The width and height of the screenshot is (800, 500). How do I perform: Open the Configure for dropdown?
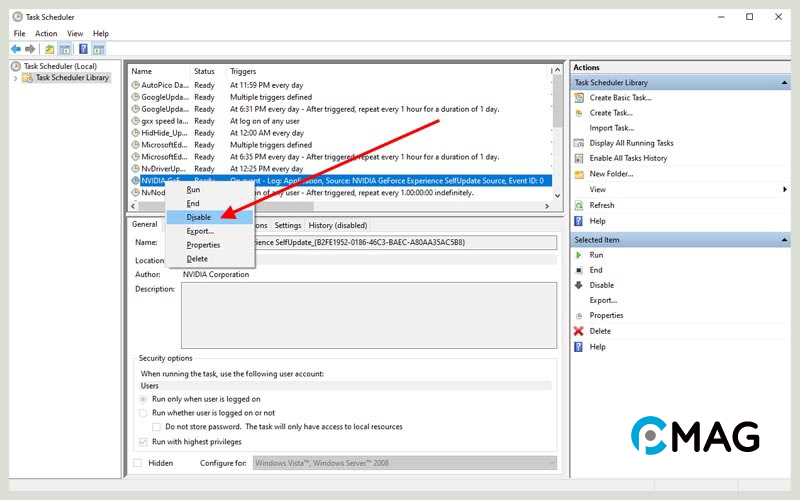click(404, 463)
